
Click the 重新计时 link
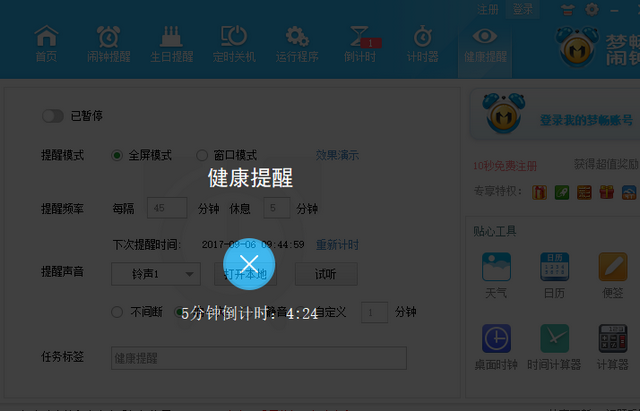(x=337, y=244)
